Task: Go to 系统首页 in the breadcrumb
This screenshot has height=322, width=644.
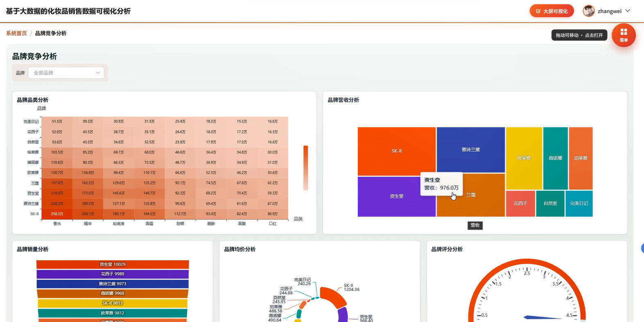Action: coord(16,34)
